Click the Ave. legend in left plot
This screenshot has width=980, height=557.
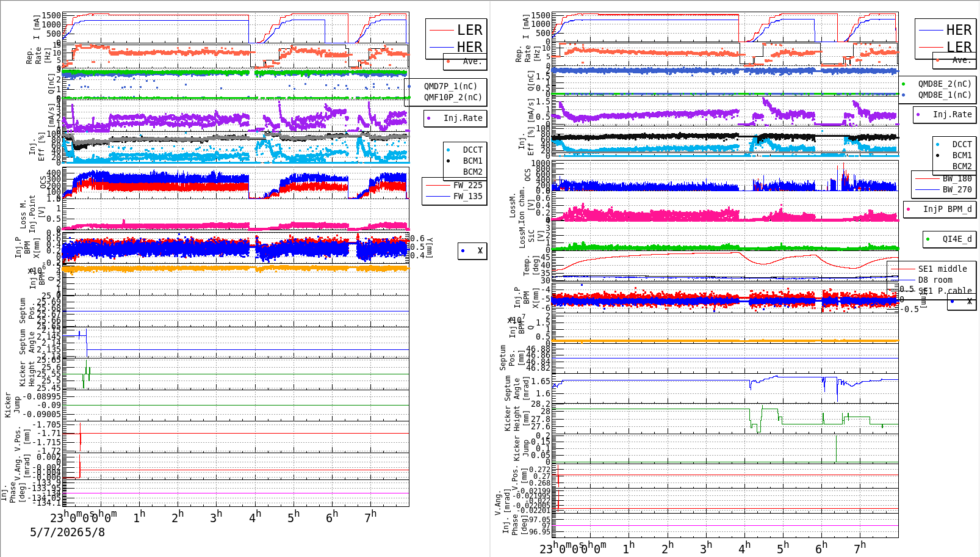click(472, 61)
